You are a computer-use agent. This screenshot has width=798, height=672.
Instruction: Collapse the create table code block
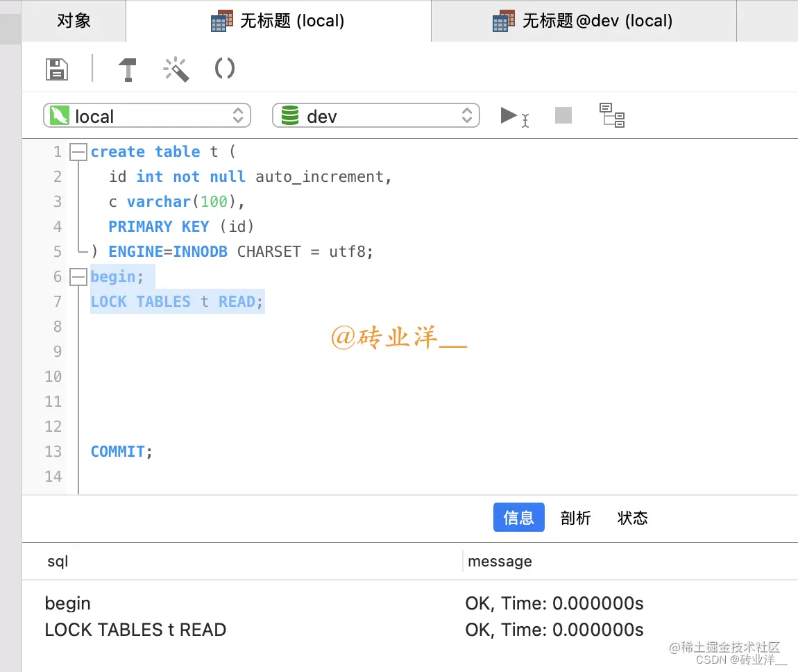[x=78, y=152]
